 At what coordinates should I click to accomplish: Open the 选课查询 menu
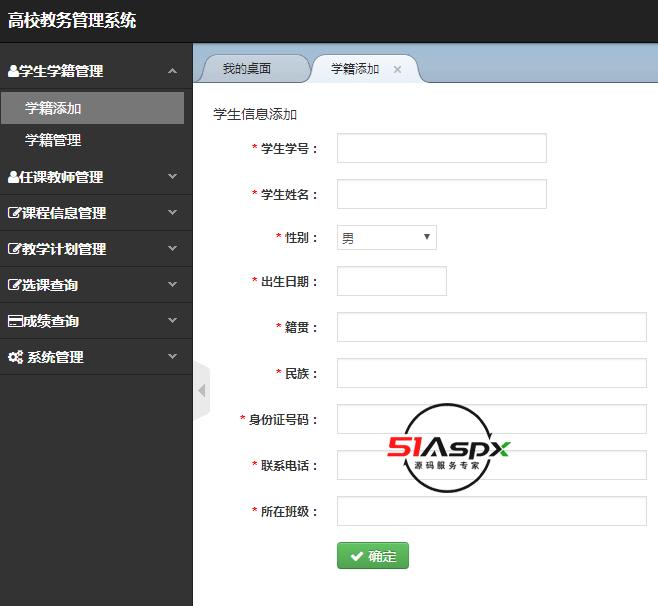coord(96,285)
